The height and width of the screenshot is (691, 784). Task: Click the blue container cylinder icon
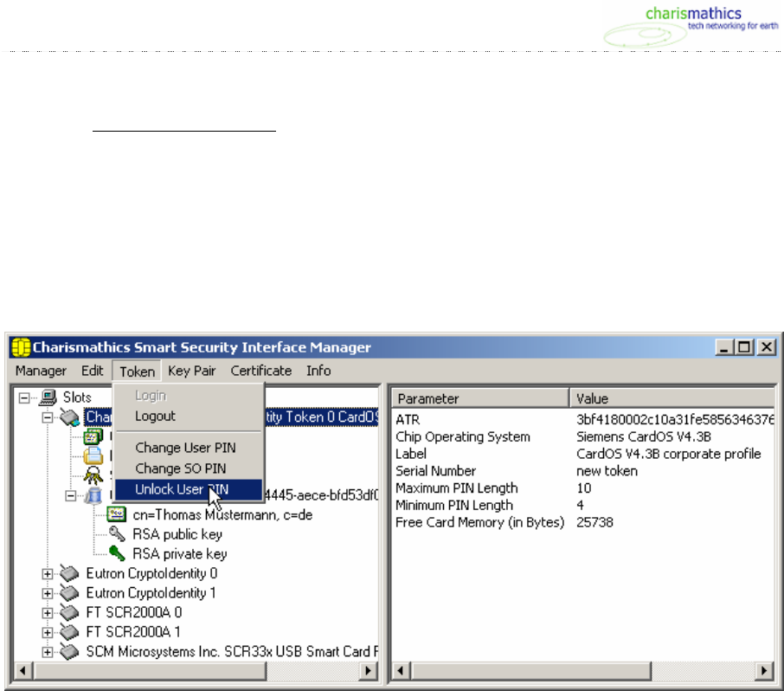pos(93,495)
